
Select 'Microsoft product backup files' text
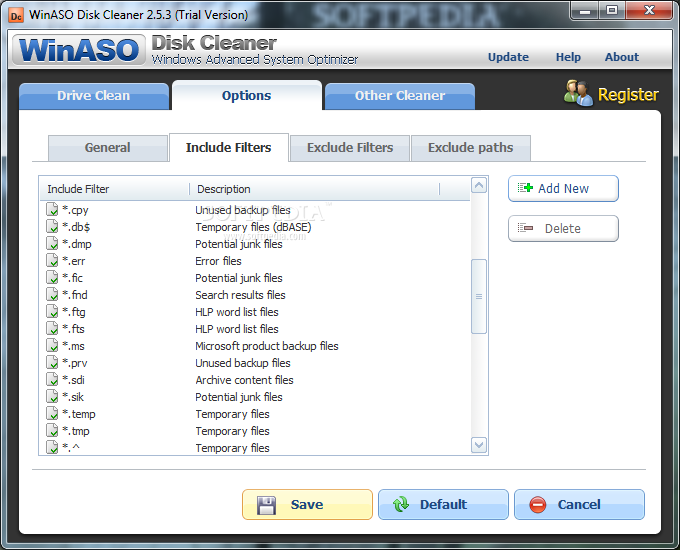(267, 346)
